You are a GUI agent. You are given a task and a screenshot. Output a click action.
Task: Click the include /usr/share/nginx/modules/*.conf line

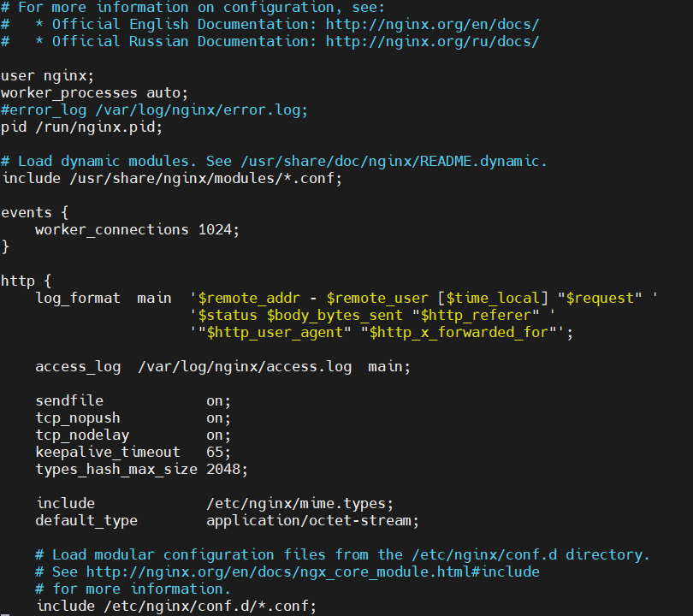171,179
